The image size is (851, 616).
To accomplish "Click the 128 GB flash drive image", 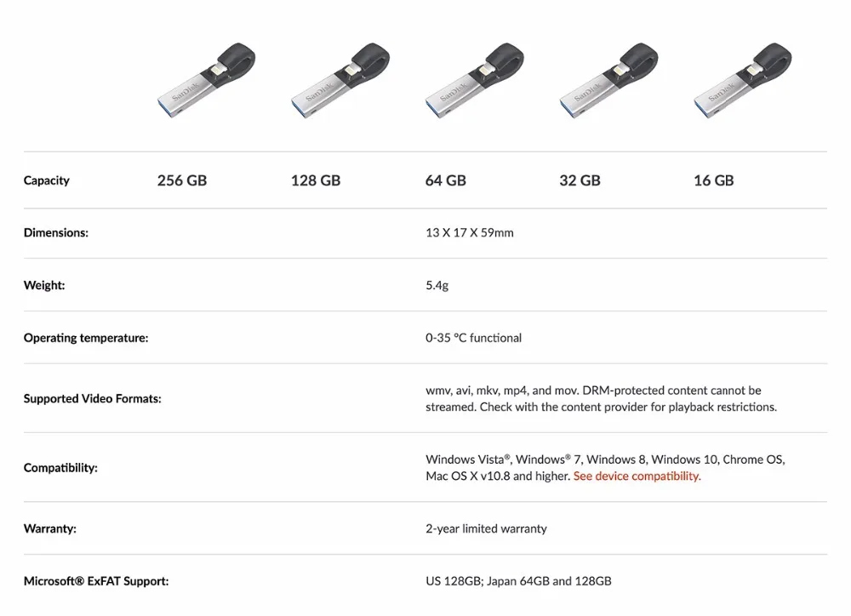I will [x=340, y=81].
